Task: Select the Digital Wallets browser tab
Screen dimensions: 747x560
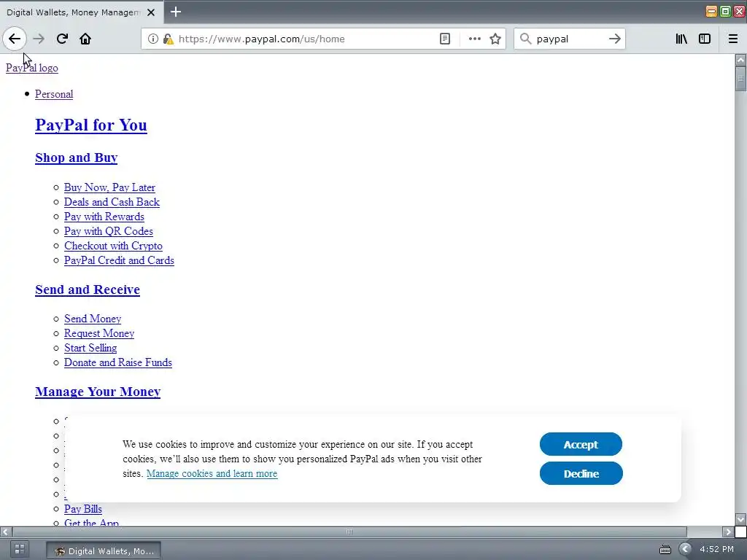Action: (x=82, y=12)
